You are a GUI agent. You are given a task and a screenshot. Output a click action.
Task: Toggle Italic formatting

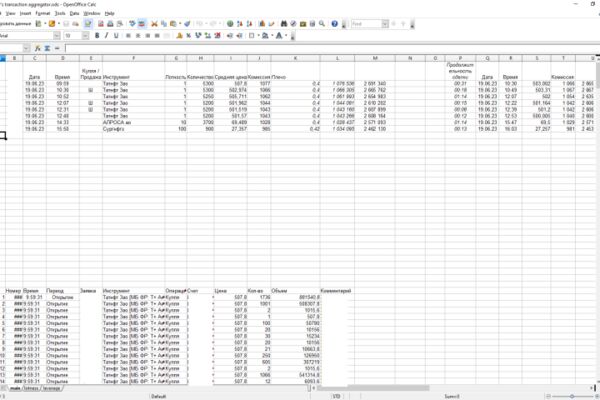point(106,36)
